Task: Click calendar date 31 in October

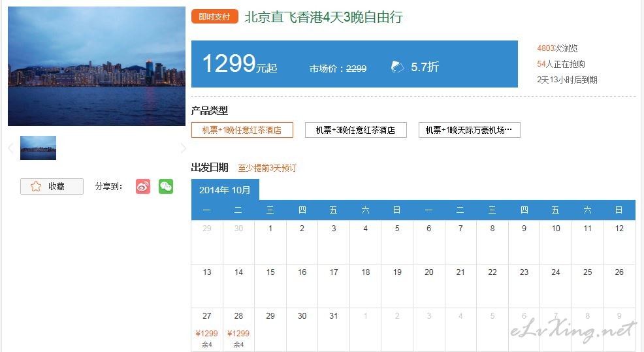Action: point(334,330)
